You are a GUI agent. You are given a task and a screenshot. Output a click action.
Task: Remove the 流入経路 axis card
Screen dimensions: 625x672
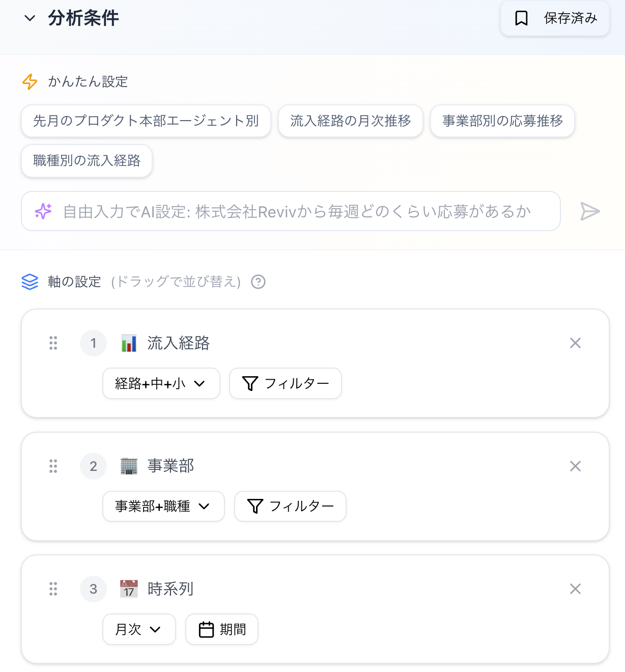coord(575,343)
